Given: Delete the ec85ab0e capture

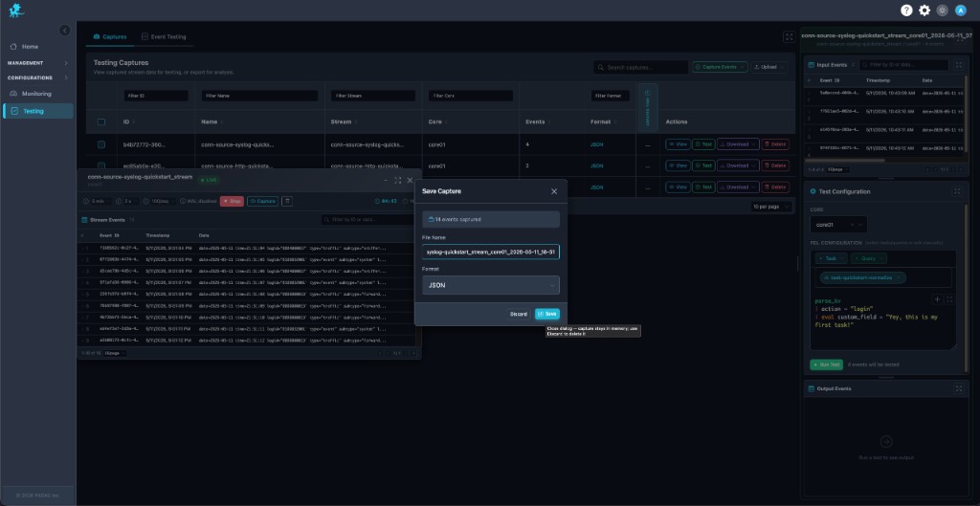Looking at the screenshot, I should click(x=775, y=165).
